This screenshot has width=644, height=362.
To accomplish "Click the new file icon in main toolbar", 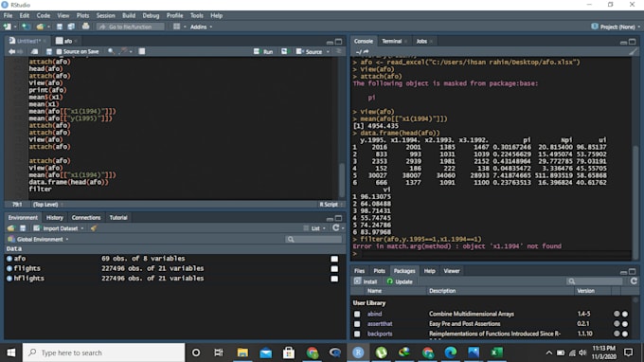I will (x=7, y=27).
